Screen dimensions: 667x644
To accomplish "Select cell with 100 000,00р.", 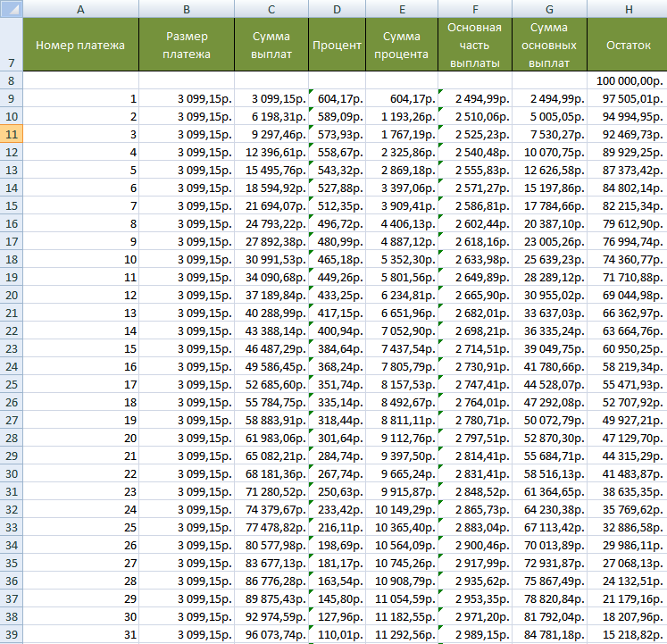I will point(628,80).
